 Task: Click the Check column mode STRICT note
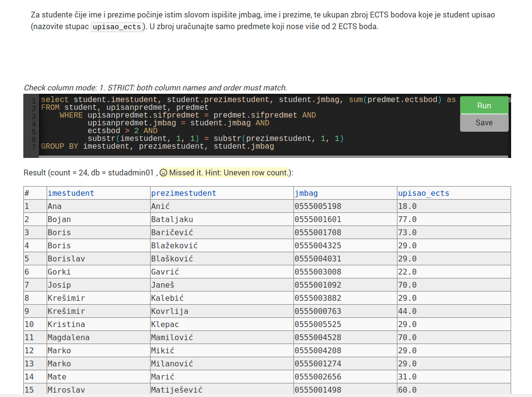coord(155,88)
